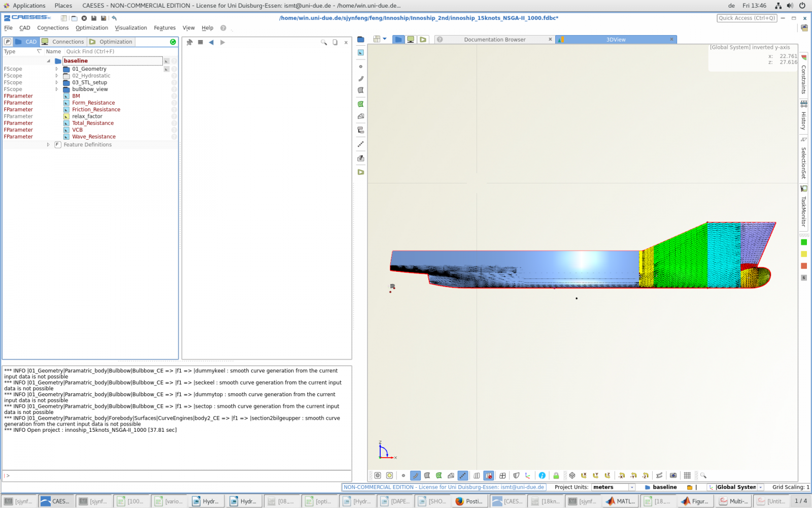Toggle the curves visibility filter in the 3D toolbar
Screen dimensions: 812x508
coord(415,475)
